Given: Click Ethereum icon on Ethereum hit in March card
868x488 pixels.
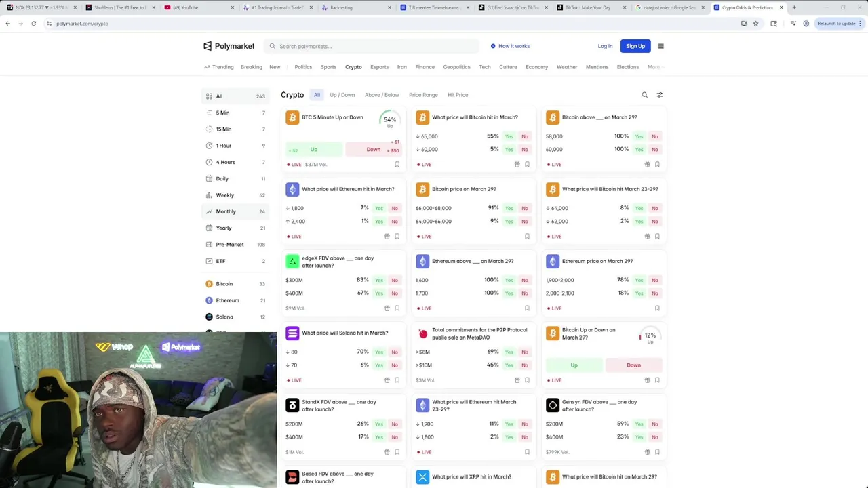Looking at the screenshot, I should (x=292, y=190).
